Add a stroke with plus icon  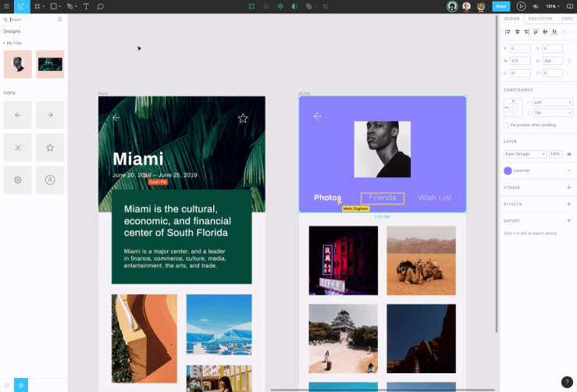[x=568, y=187]
